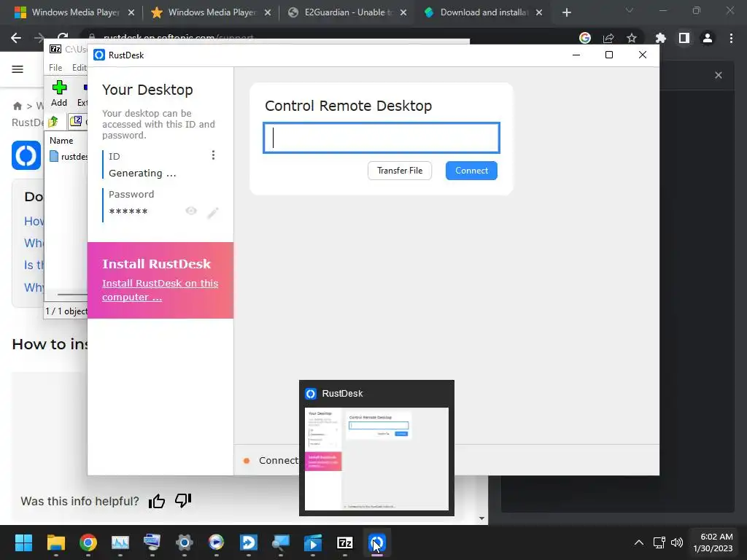The width and height of the screenshot is (747, 560).
Task: Open Install RustDesk on this computer link
Action: (160, 290)
